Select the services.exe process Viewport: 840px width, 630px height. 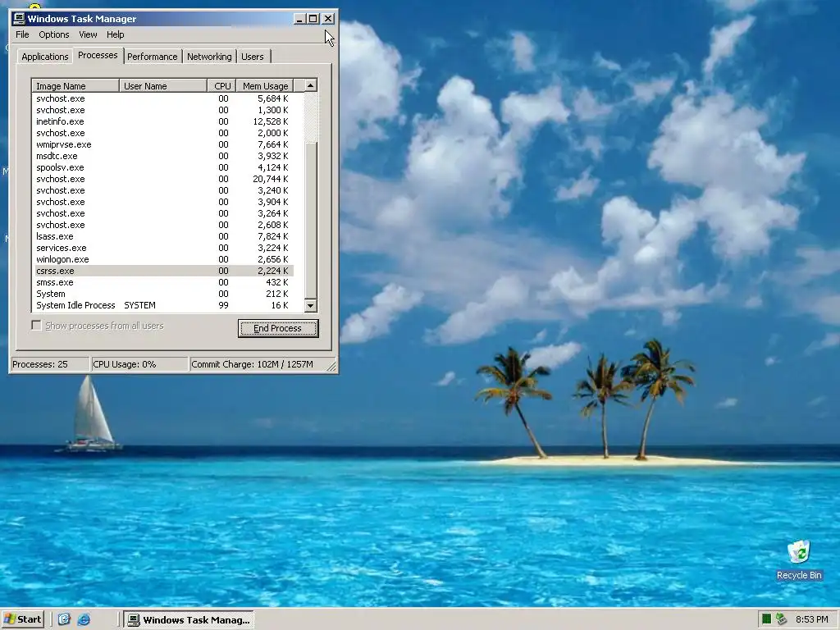pos(163,248)
